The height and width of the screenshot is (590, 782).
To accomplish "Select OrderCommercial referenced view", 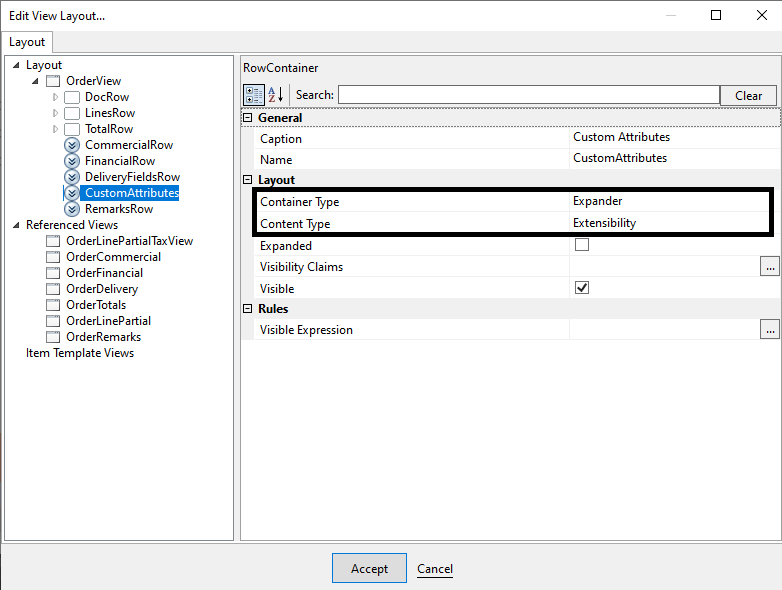I will tap(113, 257).
